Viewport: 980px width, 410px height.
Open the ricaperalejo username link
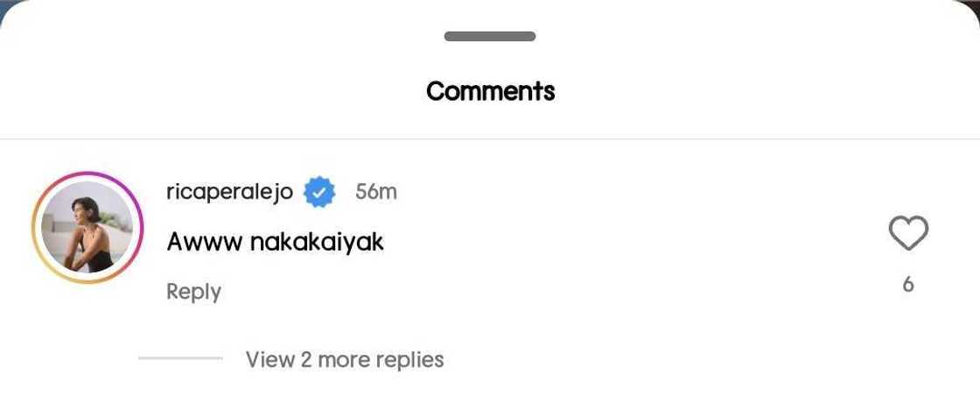(229, 192)
